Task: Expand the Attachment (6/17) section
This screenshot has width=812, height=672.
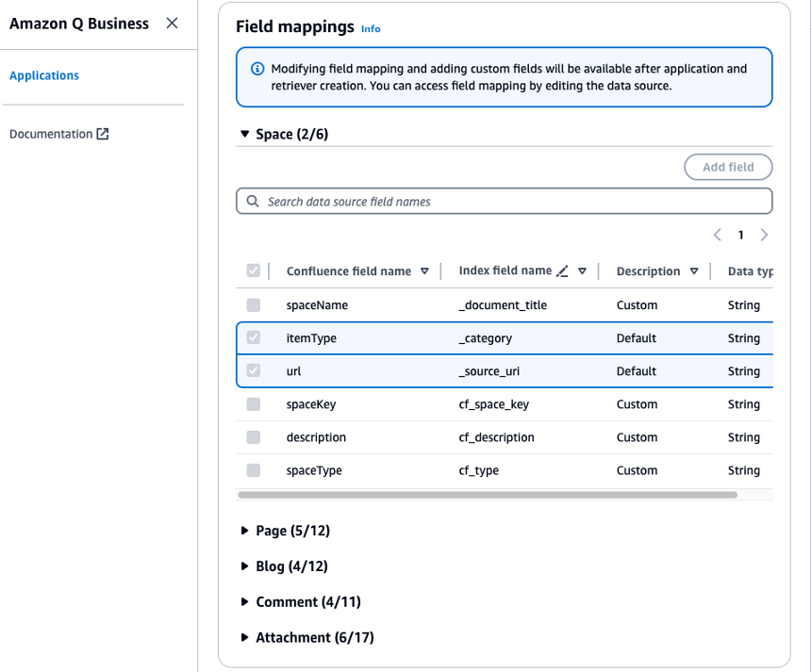Action: tap(245, 638)
